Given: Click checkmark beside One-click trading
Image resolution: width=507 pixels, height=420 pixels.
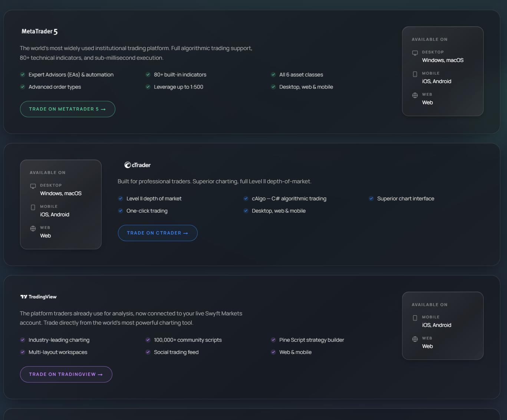Looking at the screenshot, I should point(121,211).
